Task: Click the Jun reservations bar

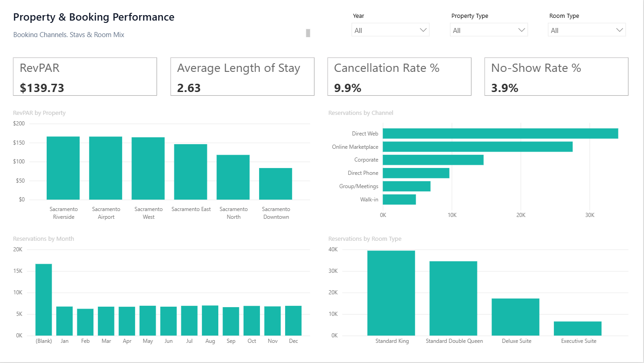Action: coord(168,321)
